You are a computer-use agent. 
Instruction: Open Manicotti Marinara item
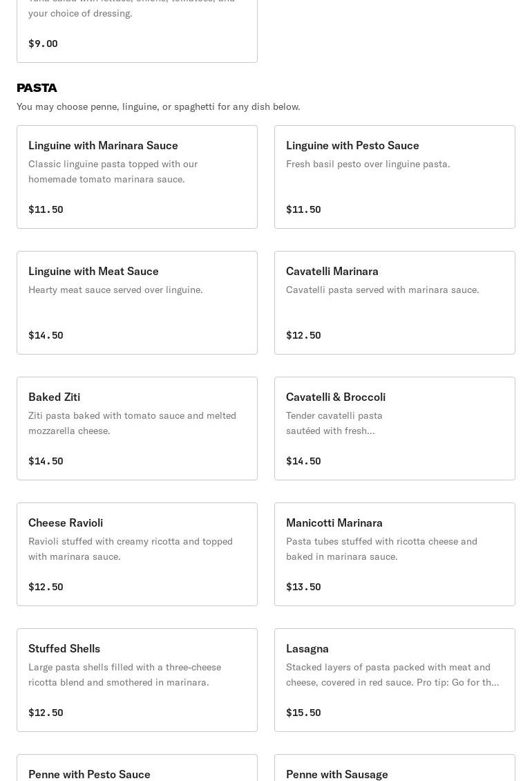click(x=395, y=554)
